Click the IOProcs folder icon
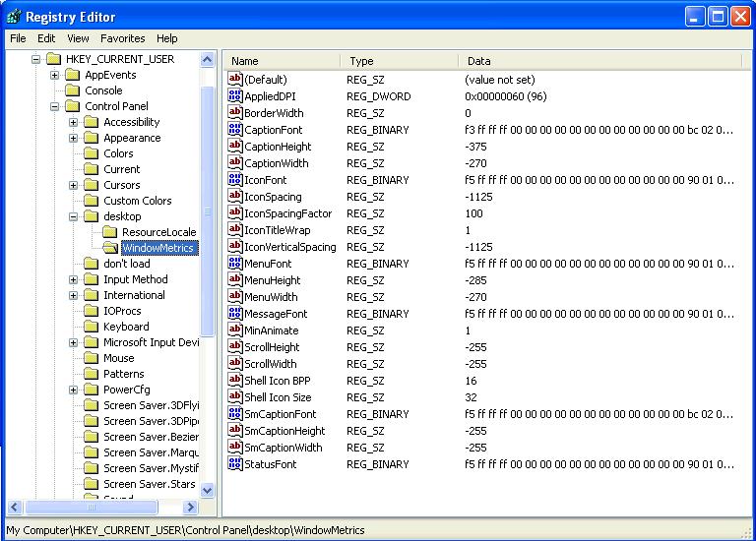The width and height of the screenshot is (756, 541). [x=92, y=311]
